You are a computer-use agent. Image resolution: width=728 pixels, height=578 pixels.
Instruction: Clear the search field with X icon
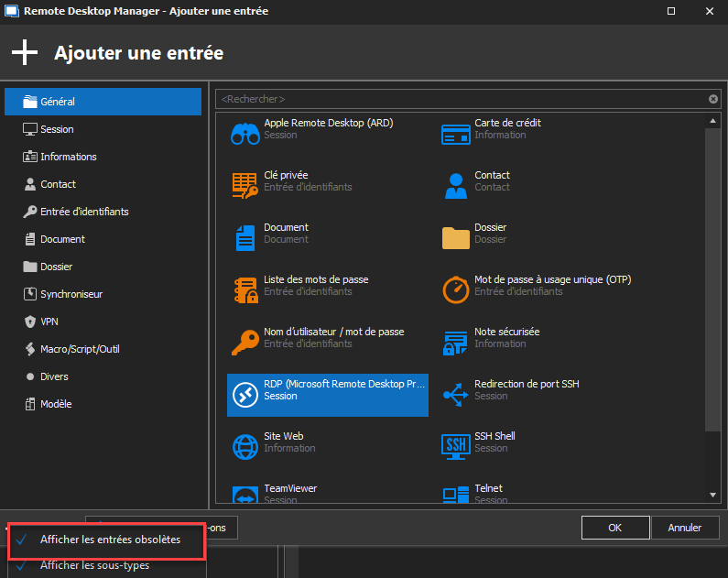(x=713, y=99)
